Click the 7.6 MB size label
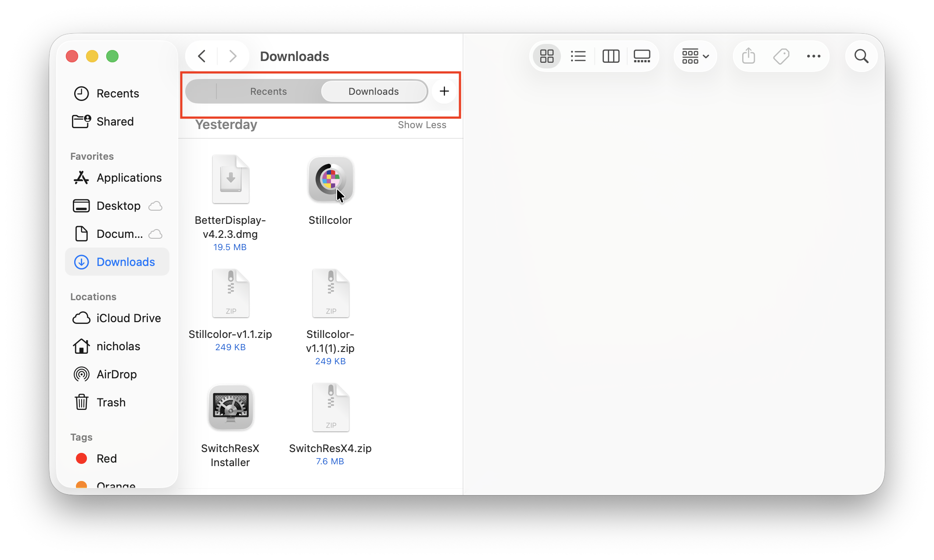934x560 pixels. 330,461
